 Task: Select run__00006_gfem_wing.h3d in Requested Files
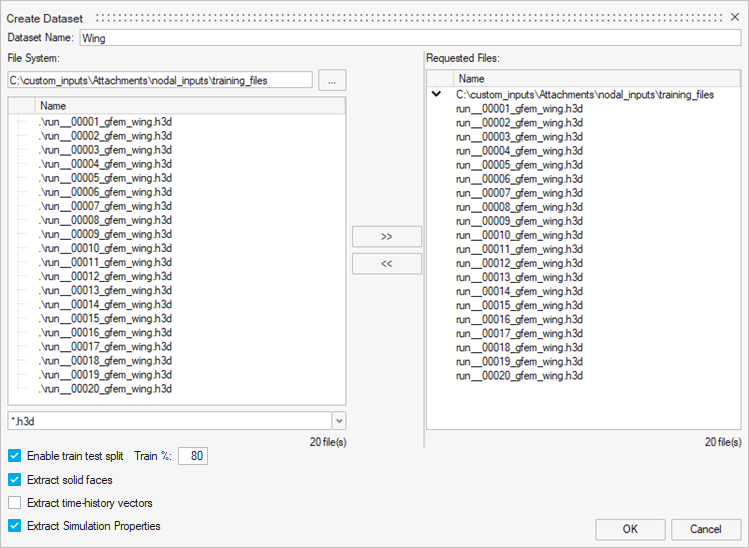coord(519,179)
